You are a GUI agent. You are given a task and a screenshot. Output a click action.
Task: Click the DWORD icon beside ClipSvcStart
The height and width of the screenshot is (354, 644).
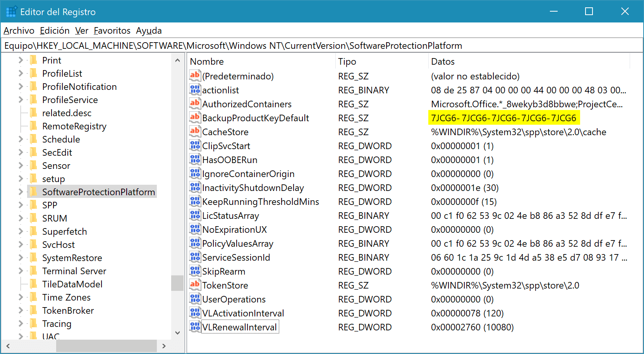195,145
